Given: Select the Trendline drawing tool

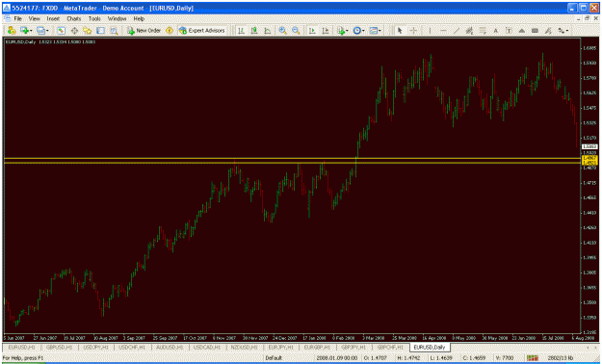Looking at the screenshot, I should [457, 31].
